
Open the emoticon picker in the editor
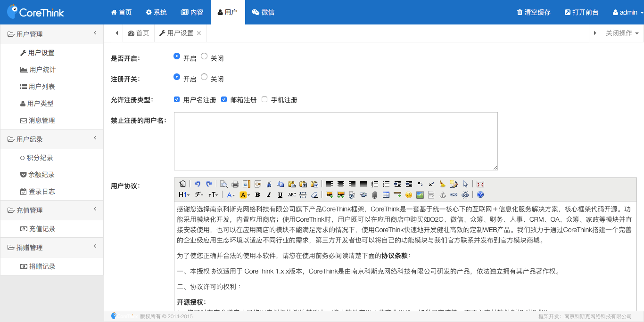tap(409, 194)
